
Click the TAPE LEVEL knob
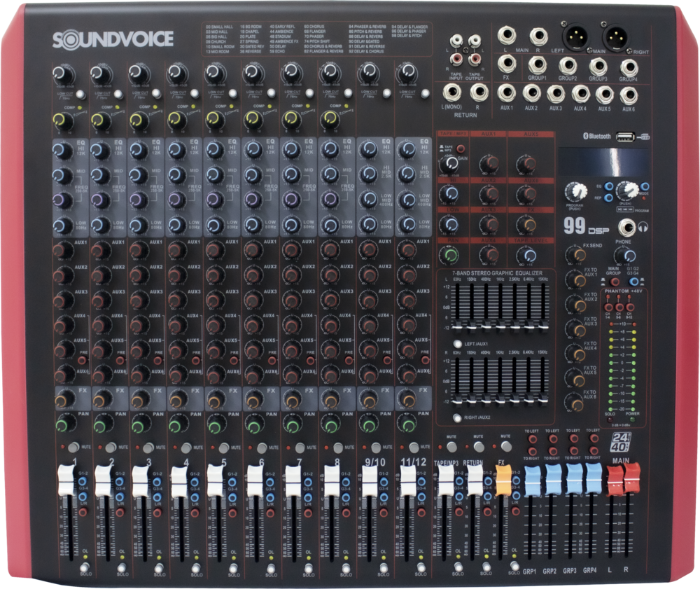pyautogui.click(x=526, y=255)
